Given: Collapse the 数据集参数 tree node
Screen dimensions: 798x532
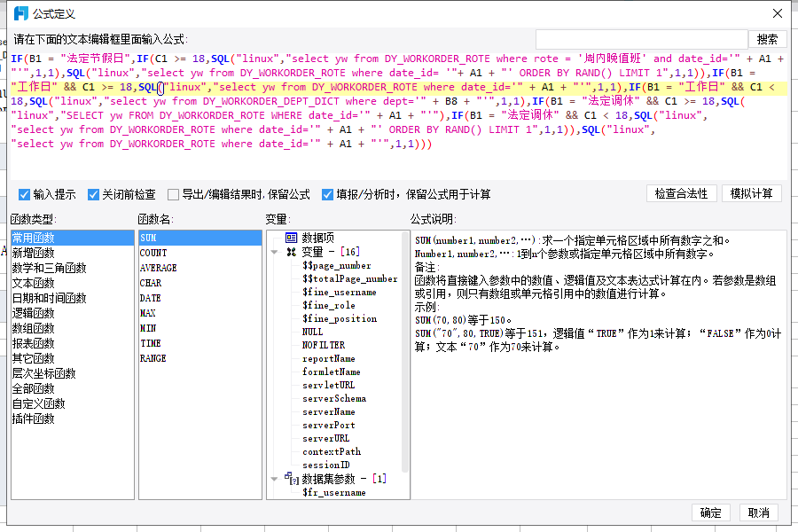Looking at the screenshot, I should pyautogui.click(x=274, y=479).
